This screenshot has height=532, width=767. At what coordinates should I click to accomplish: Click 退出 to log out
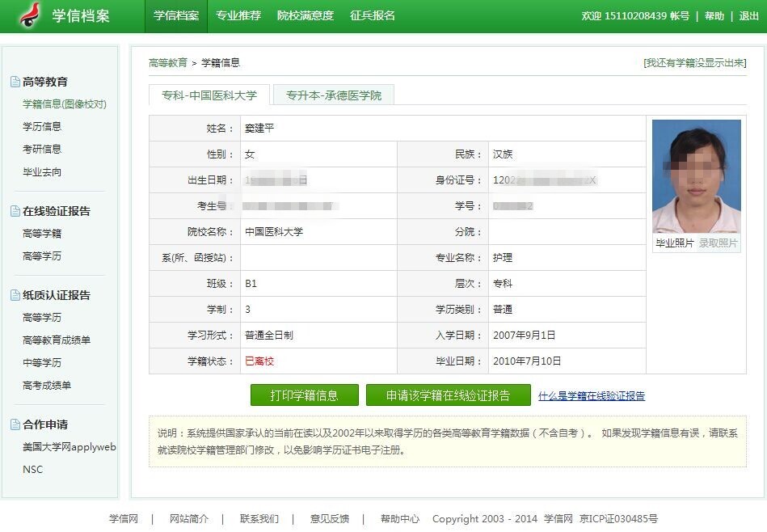748,15
